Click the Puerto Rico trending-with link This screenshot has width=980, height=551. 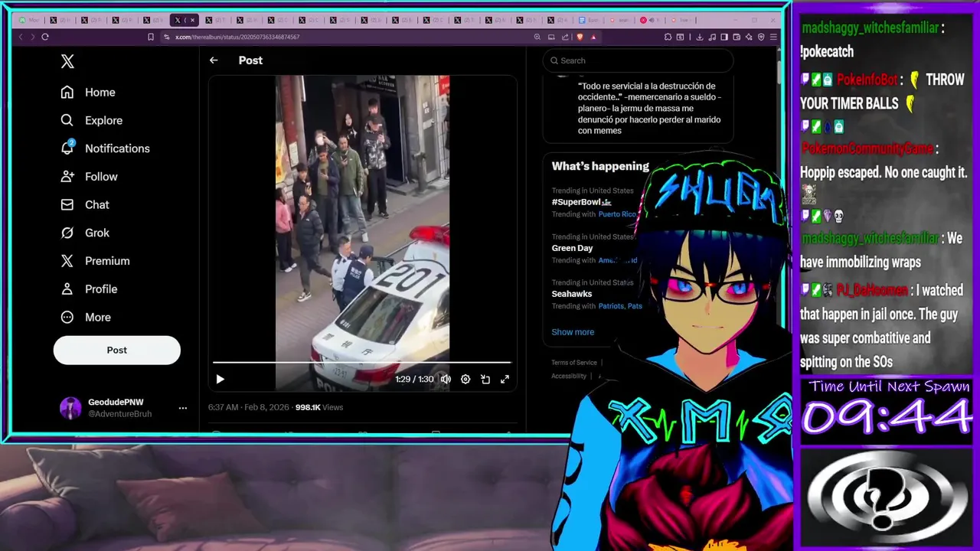[x=618, y=214]
